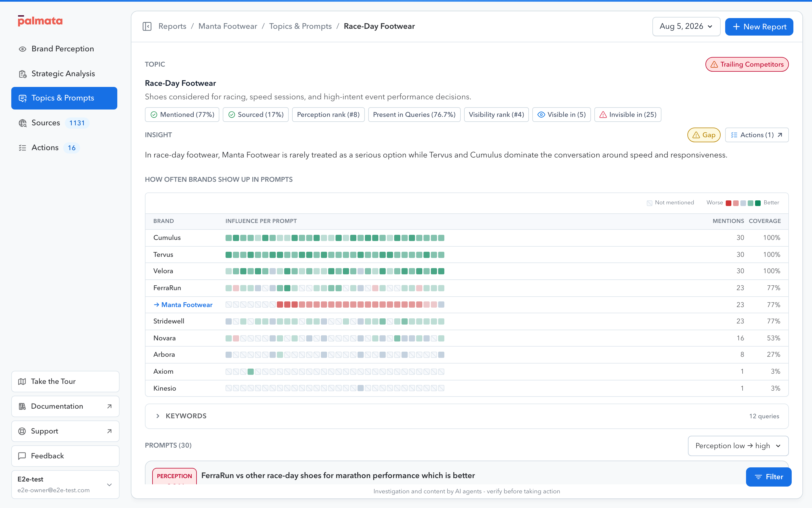Click the filter lines icon in Filter button
Screen dimensions: 812x508
758,477
